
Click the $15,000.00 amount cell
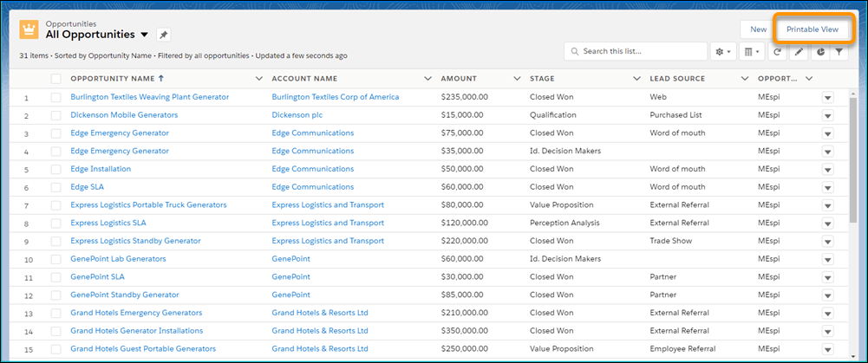click(x=462, y=115)
